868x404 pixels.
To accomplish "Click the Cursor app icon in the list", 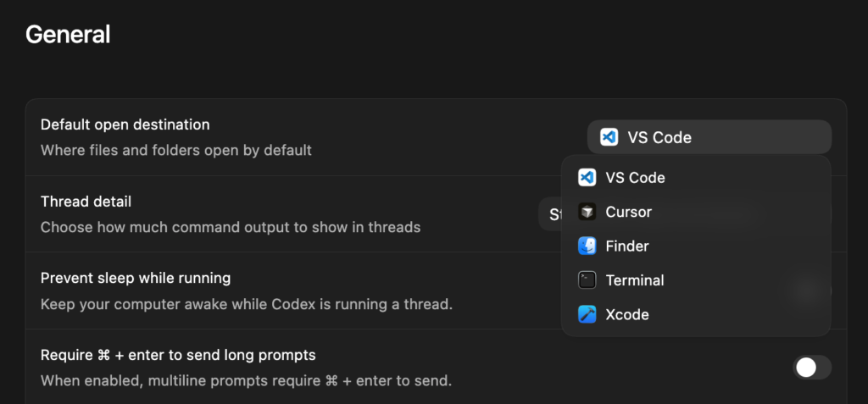I will click(587, 212).
